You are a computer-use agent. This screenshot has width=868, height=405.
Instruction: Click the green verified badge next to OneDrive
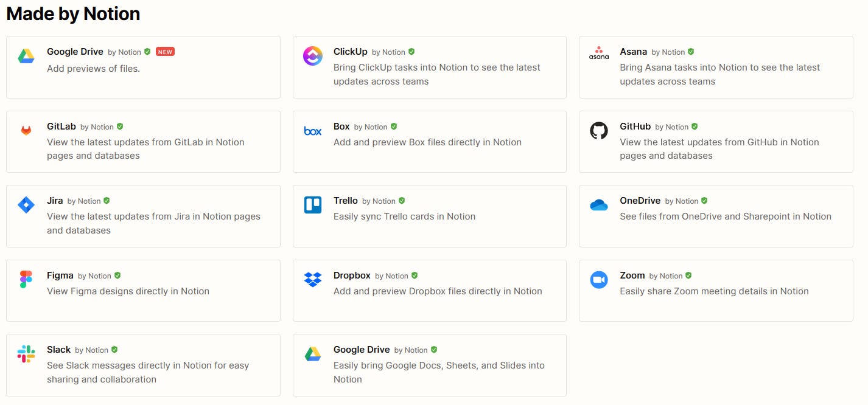[704, 201]
